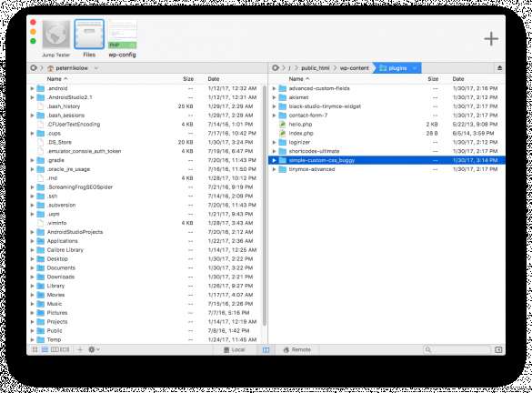The height and width of the screenshot is (393, 532).
Task: Add a new tab with plus icon
Action: point(491,39)
